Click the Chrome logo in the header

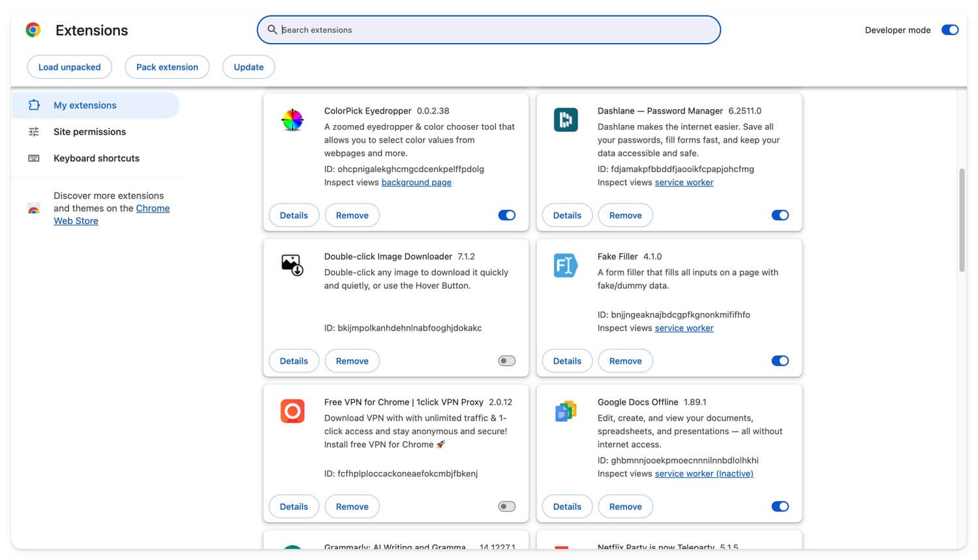tap(33, 29)
